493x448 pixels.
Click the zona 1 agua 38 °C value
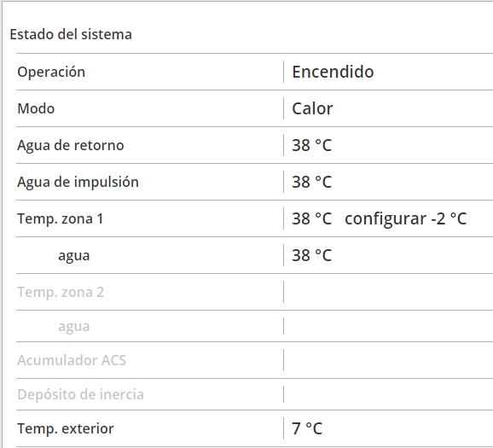click(x=311, y=255)
